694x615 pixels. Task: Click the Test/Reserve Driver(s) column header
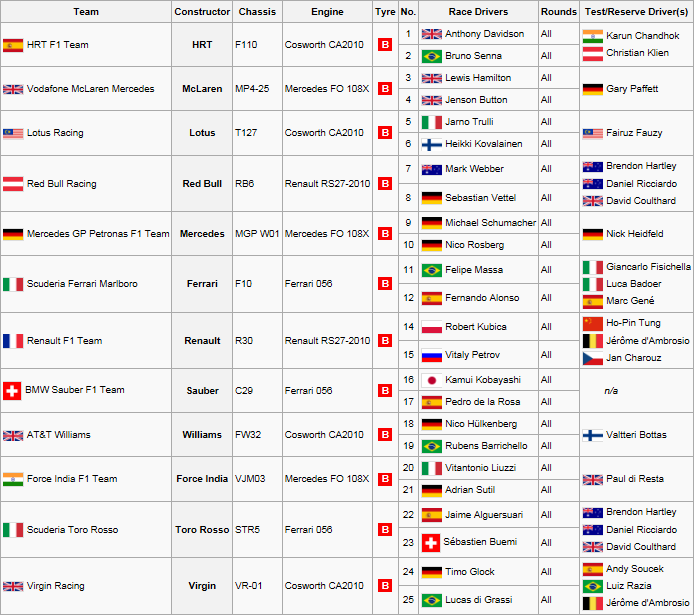pos(636,12)
